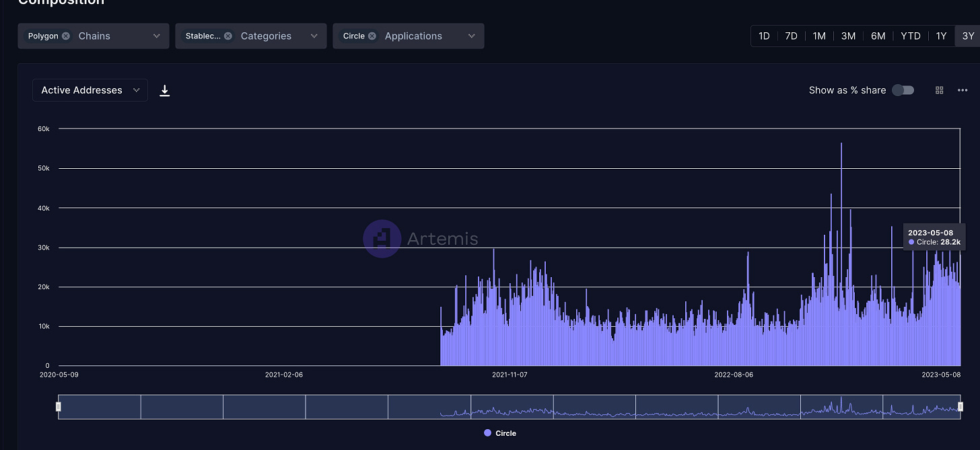The height and width of the screenshot is (450, 980).
Task: Expand the Applications dropdown arrow
Action: pos(471,36)
